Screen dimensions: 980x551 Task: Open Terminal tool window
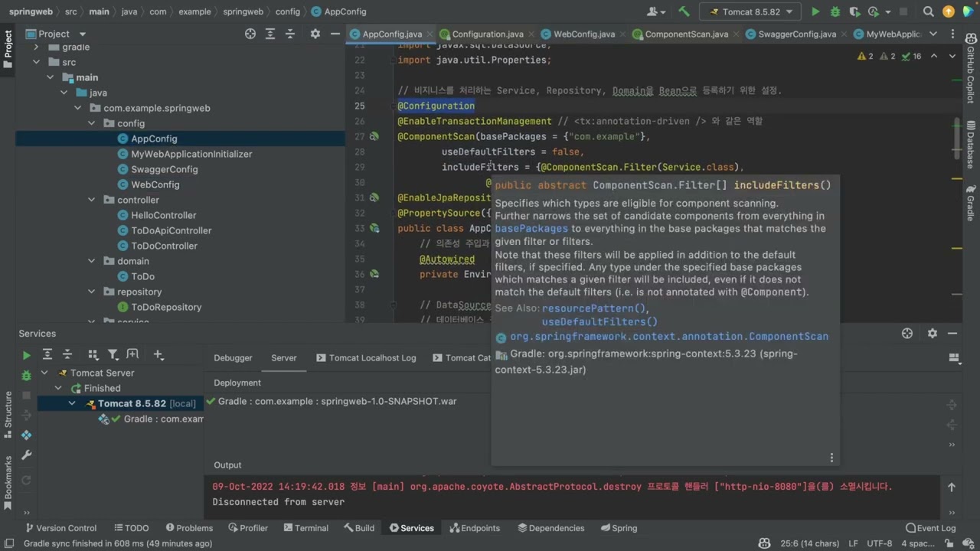pos(305,528)
